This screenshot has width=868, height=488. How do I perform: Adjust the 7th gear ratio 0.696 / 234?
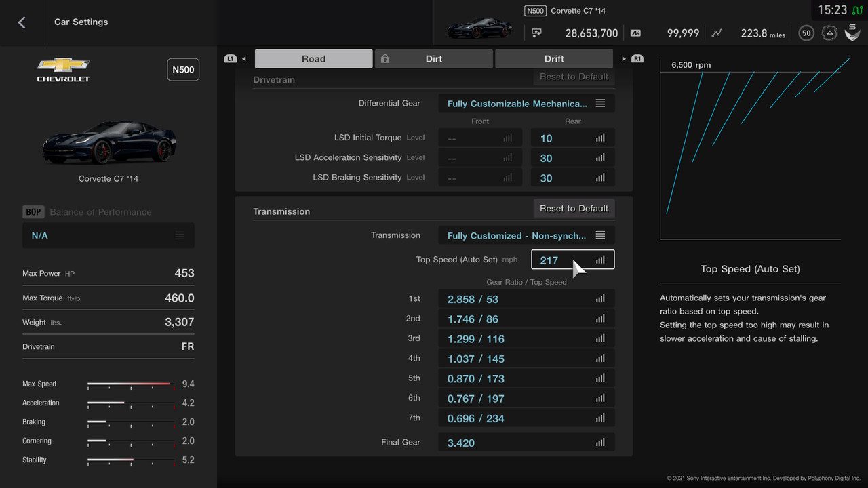(526, 418)
